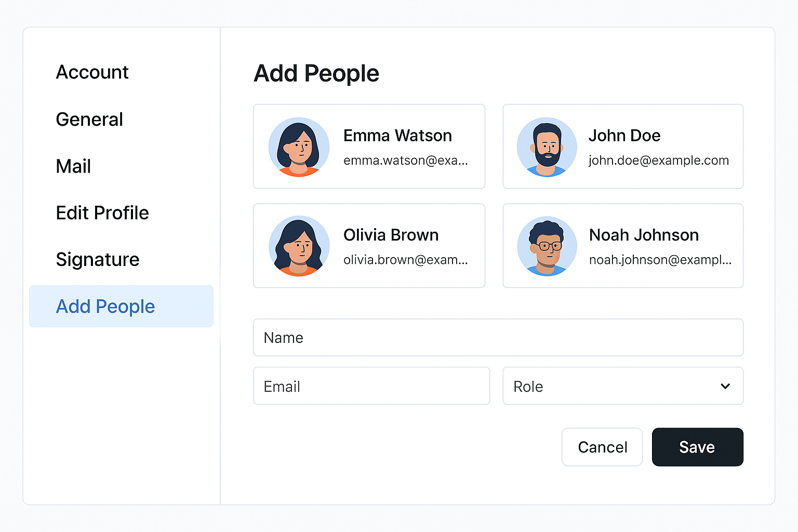Open the General settings section
This screenshot has width=798, height=532.
tap(89, 119)
